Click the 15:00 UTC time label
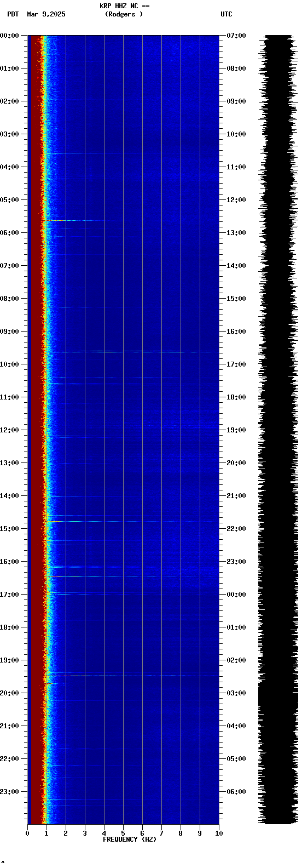The height and width of the screenshot is (868, 302). point(236,299)
